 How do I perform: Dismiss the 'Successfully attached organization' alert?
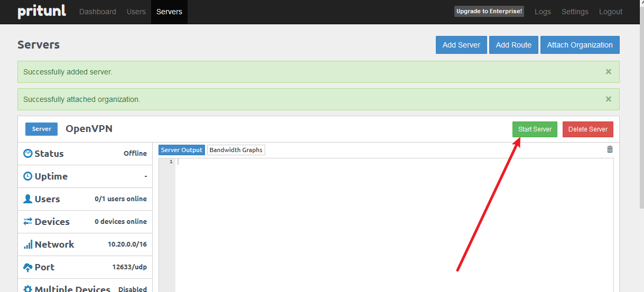(609, 99)
